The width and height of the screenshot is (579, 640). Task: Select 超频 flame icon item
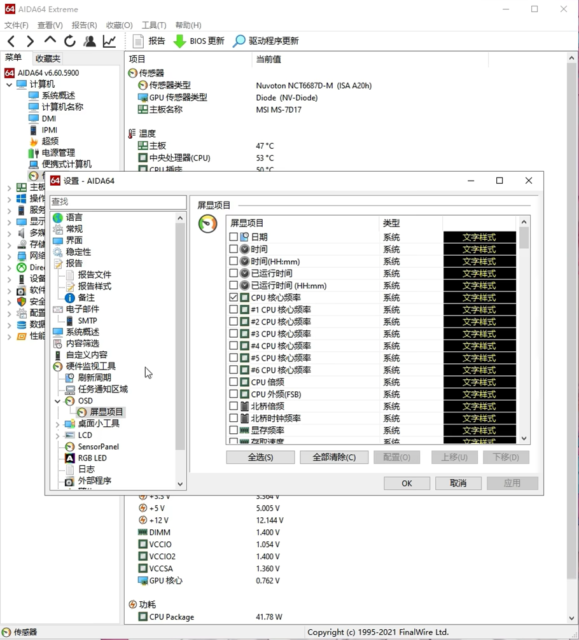(x=34, y=141)
